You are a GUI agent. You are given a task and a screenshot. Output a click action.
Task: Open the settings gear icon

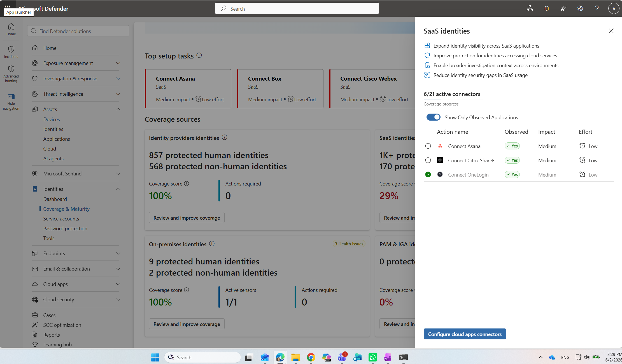[580, 8]
